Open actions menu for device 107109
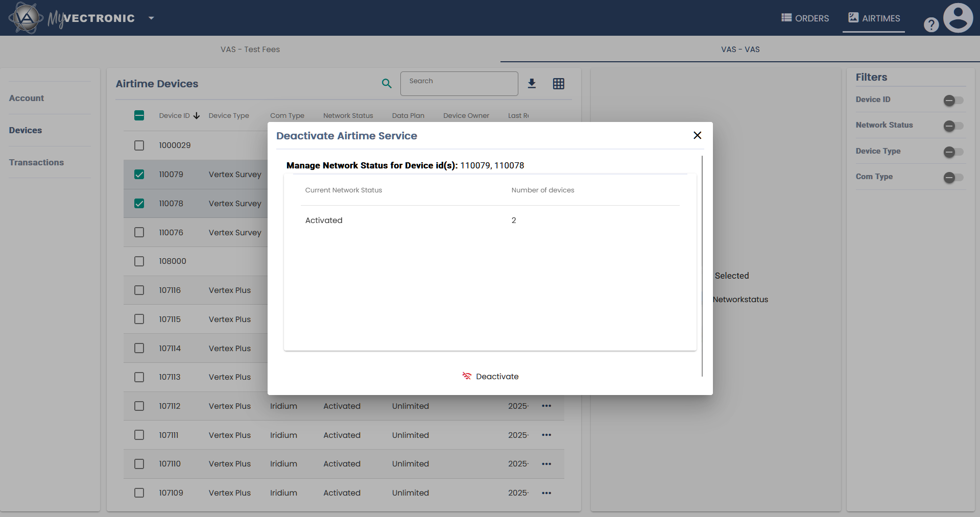 546,493
